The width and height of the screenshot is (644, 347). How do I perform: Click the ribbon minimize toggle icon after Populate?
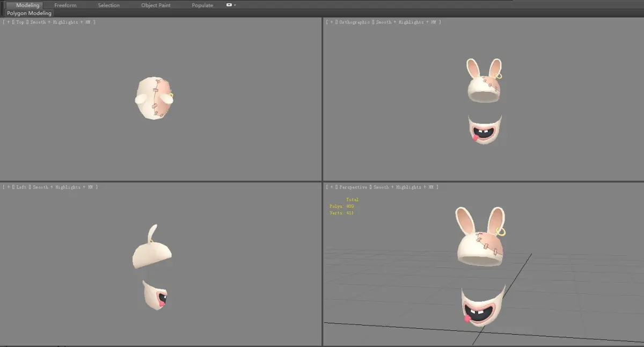point(229,5)
